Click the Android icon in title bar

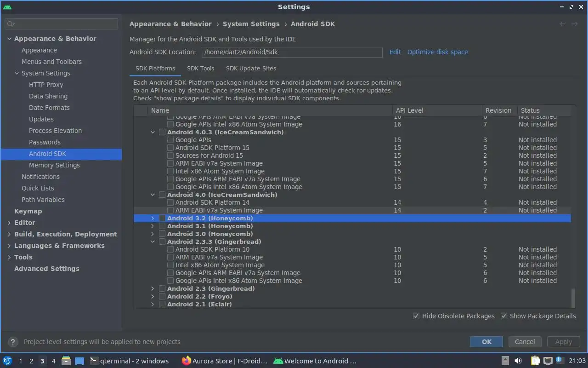(x=7, y=7)
